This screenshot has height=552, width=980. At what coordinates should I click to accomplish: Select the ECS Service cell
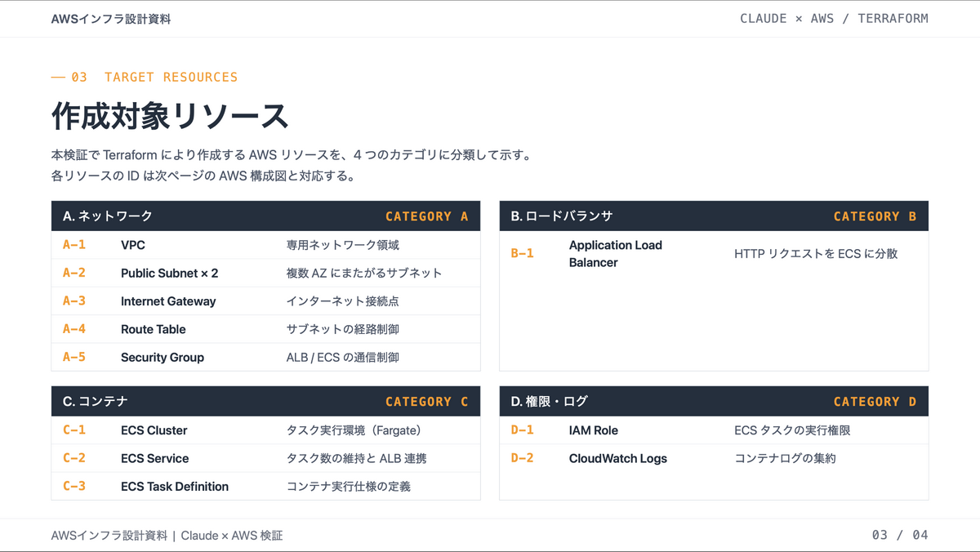[x=155, y=458]
